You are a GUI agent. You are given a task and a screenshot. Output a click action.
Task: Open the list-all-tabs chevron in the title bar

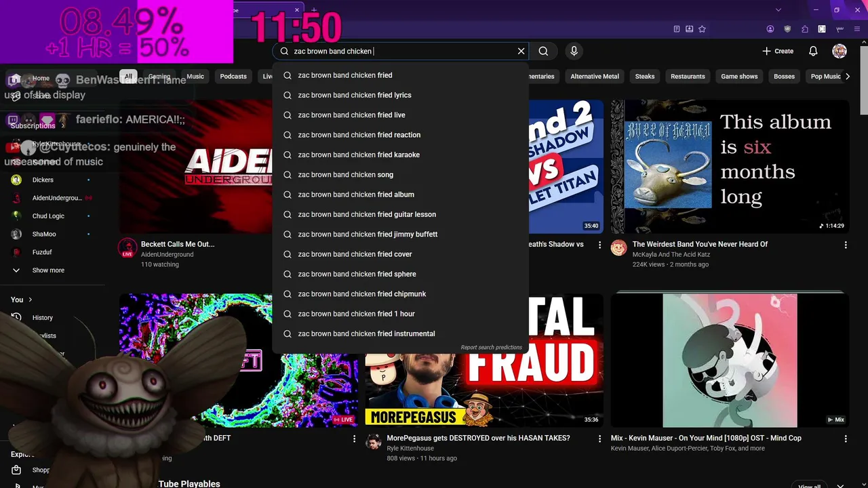coord(778,9)
